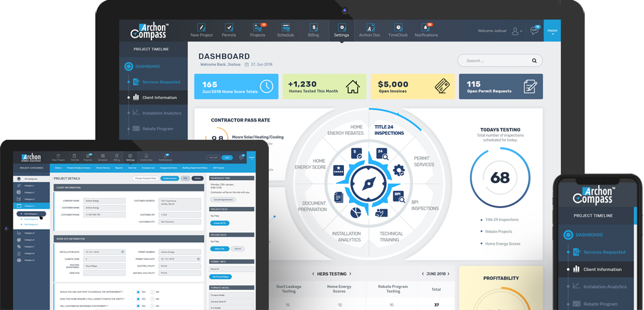Select the Document Preparation icon in the wheel
The width and height of the screenshot is (644, 310).
pyautogui.click(x=339, y=196)
